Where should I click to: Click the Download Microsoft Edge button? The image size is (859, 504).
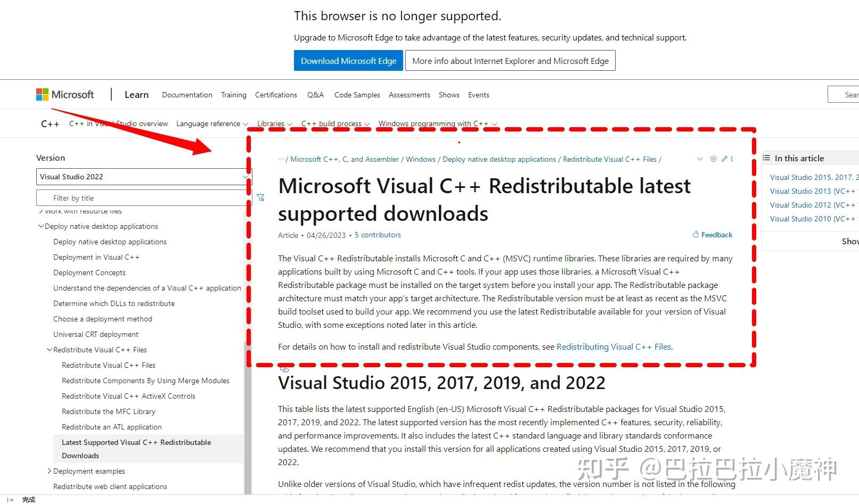[348, 61]
